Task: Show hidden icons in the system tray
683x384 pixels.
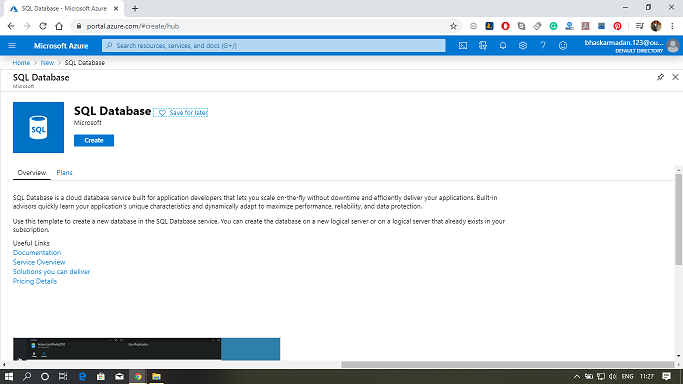Action: pyautogui.click(x=576, y=377)
